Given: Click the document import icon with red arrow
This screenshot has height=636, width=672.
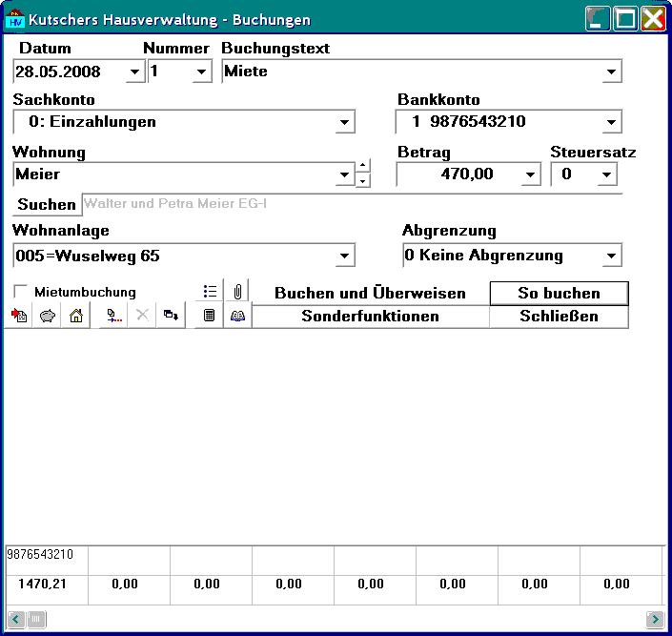Looking at the screenshot, I should pyautogui.click(x=19, y=316).
